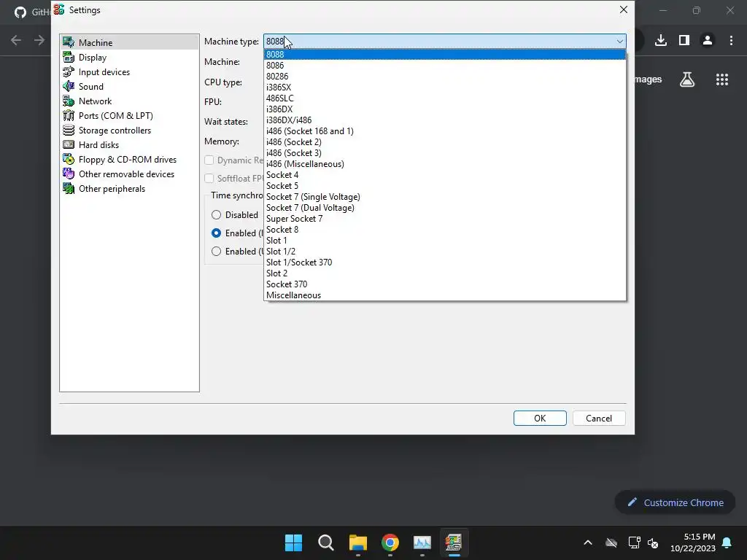
Task: Open the 86Box app in the taskbar
Action: (454, 542)
